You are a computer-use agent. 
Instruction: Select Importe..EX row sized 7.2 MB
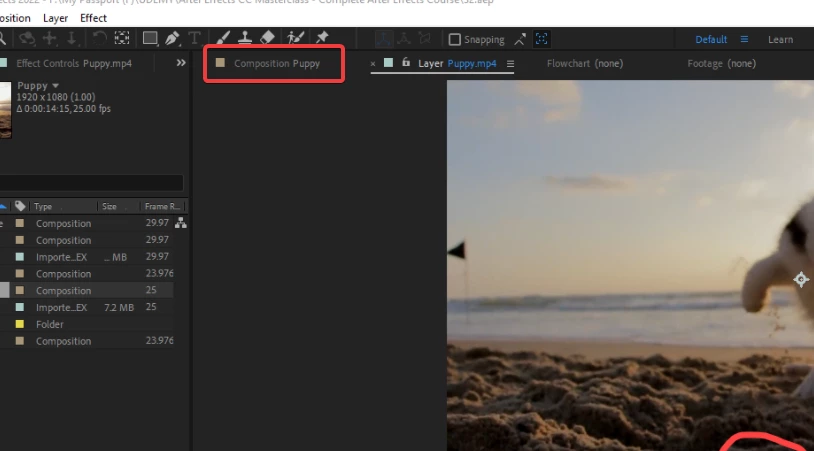click(87, 307)
